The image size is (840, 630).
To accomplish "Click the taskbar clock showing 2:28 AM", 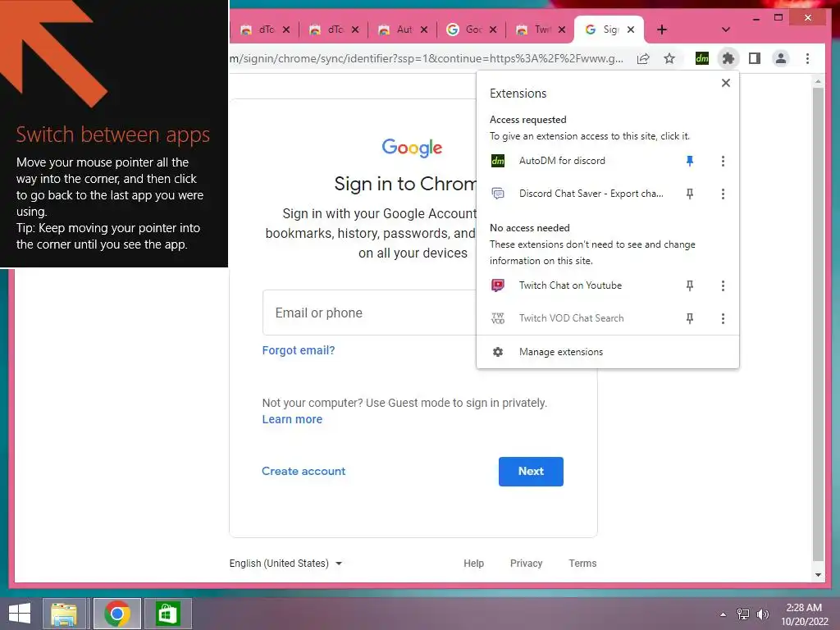I will pyautogui.click(x=804, y=614).
